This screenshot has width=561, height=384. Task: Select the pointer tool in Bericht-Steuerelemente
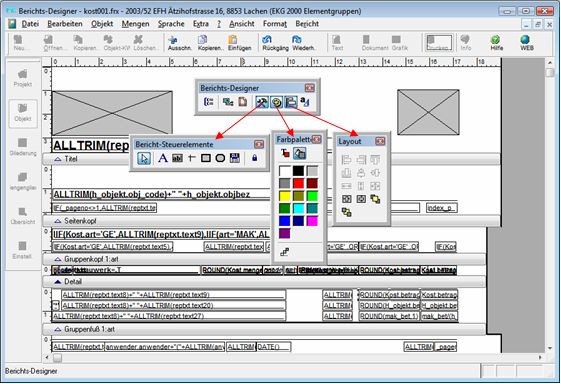pyautogui.click(x=144, y=158)
